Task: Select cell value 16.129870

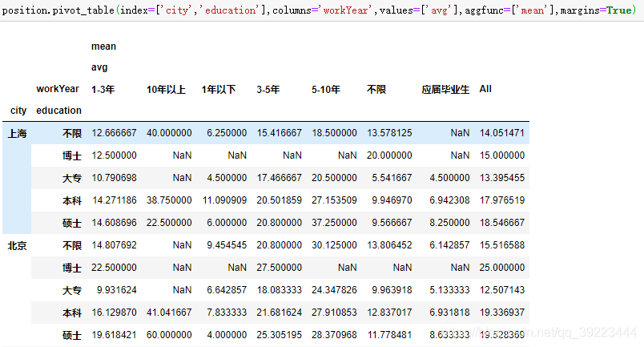Action: tap(114, 313)
